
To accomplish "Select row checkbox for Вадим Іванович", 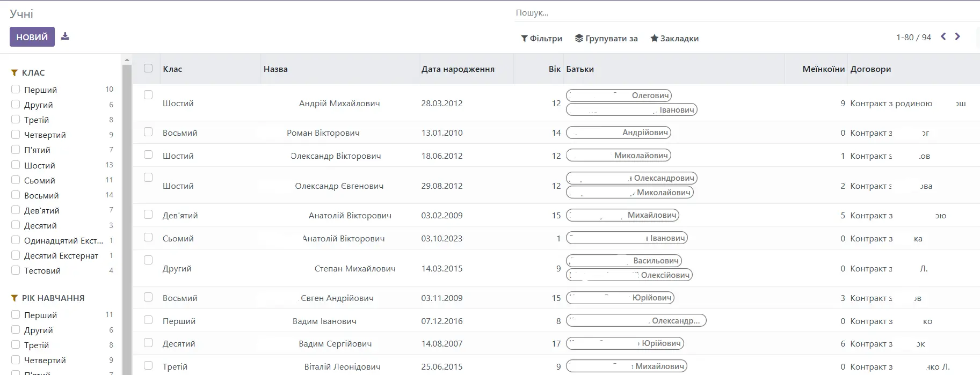I will [148, 320].
